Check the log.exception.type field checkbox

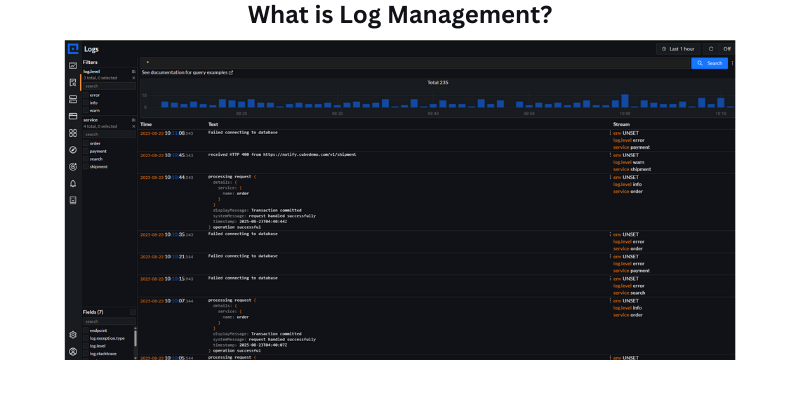coord(86,338)
